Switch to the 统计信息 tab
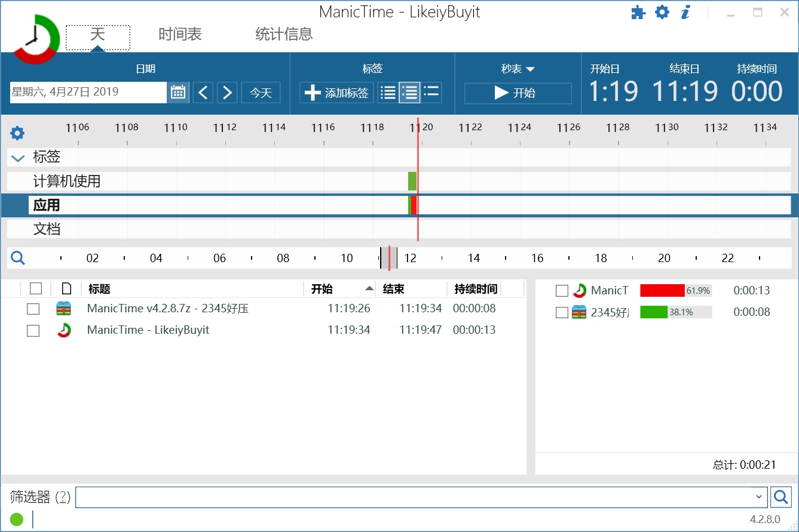This screenshot has height=532, width=799. point(284,34)
